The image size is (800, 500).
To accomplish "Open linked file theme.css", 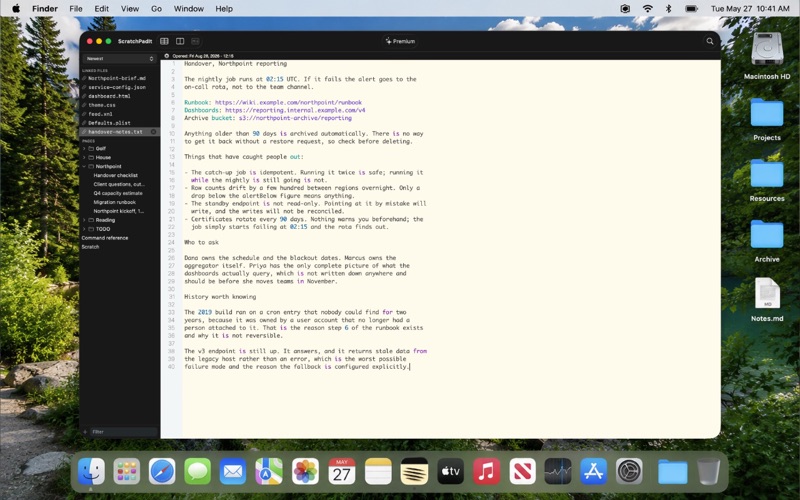I will tap(102, 105).
